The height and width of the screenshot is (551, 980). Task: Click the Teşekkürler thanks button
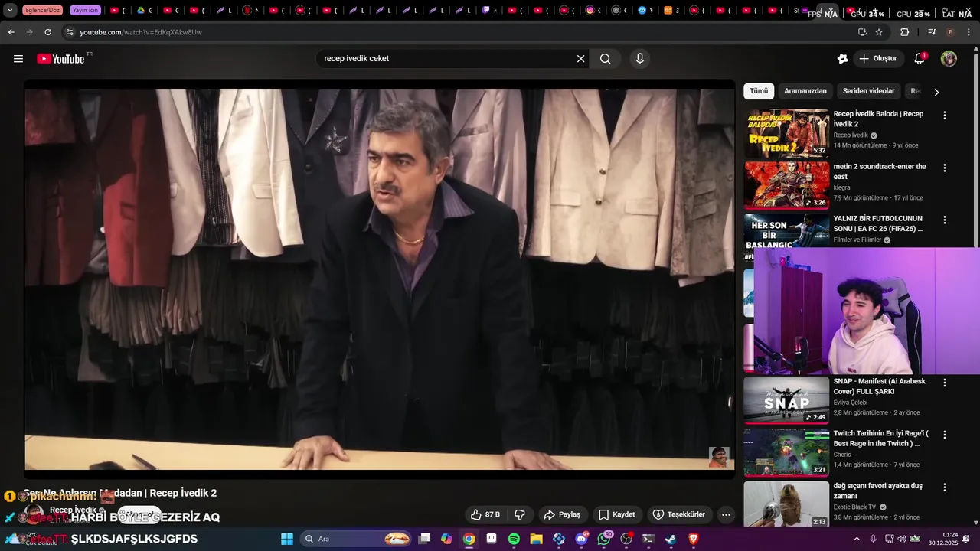[x=679, y=514]
